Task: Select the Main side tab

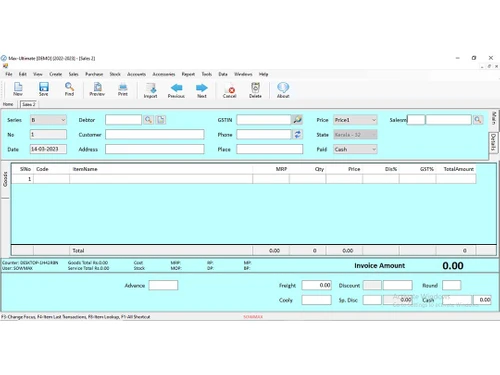Action: pyautogui.click(x=494, y=119)
